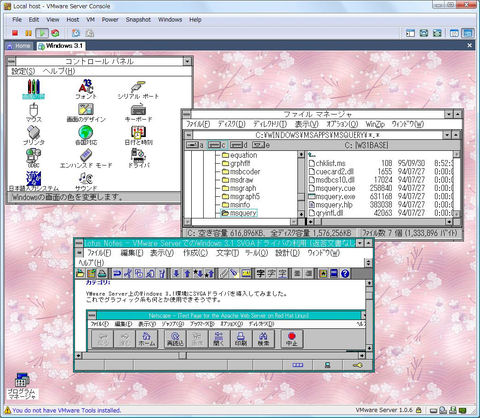Select the color crayons icon in the Control Panel
Image resolution: width=480 pixels, height=418 pixels.
tap(33, 89)
